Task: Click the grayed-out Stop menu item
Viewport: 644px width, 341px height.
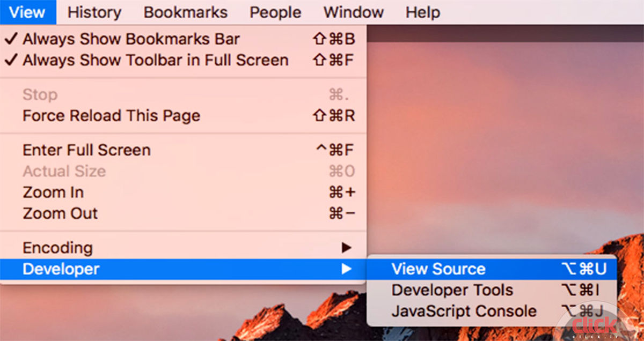Action: tap(40, 95)
